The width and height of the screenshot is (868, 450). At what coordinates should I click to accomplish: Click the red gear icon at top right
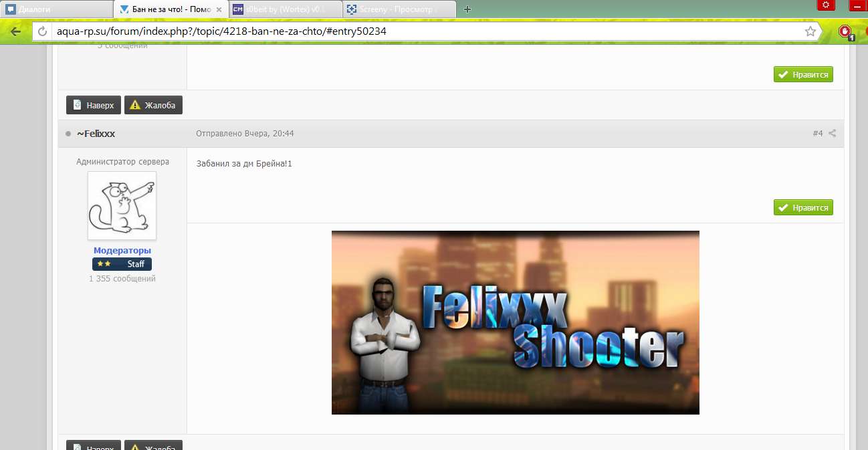pos(827,5)
